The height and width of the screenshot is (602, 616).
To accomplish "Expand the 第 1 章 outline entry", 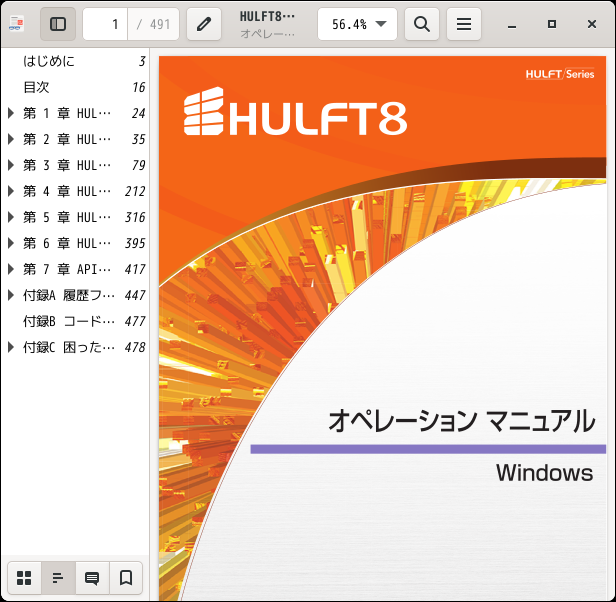I will (11, 113).
